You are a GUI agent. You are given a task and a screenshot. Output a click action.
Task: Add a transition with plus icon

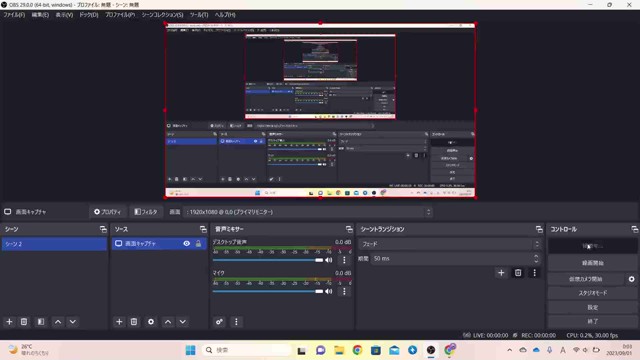501,273
